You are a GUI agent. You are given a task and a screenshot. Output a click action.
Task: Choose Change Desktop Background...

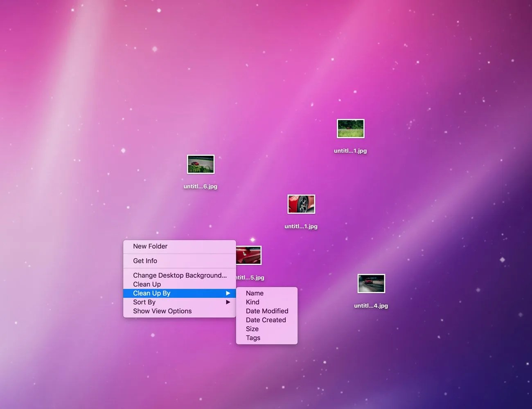coord(180,275)
